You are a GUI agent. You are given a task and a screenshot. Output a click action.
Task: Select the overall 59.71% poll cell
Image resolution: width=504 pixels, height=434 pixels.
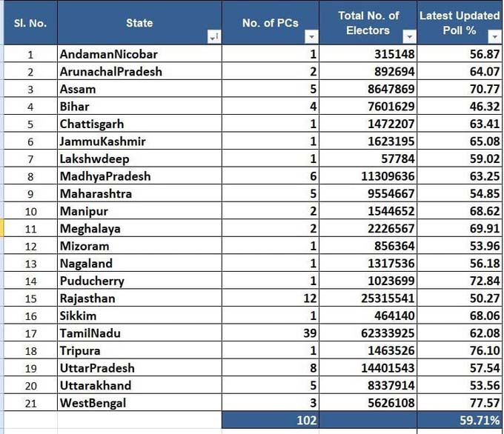click(x=460, y=420)
